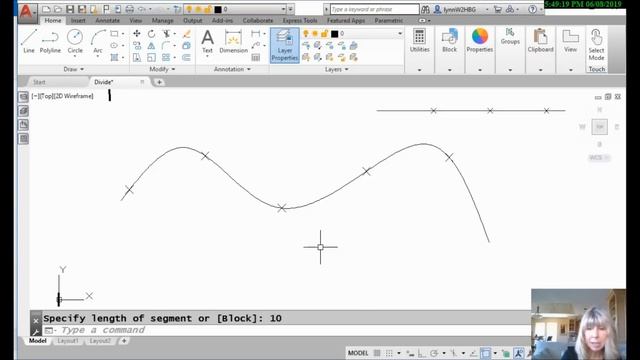Click the Trim tool icon
This screenshot has width=640, height=360.
(166, 33)
